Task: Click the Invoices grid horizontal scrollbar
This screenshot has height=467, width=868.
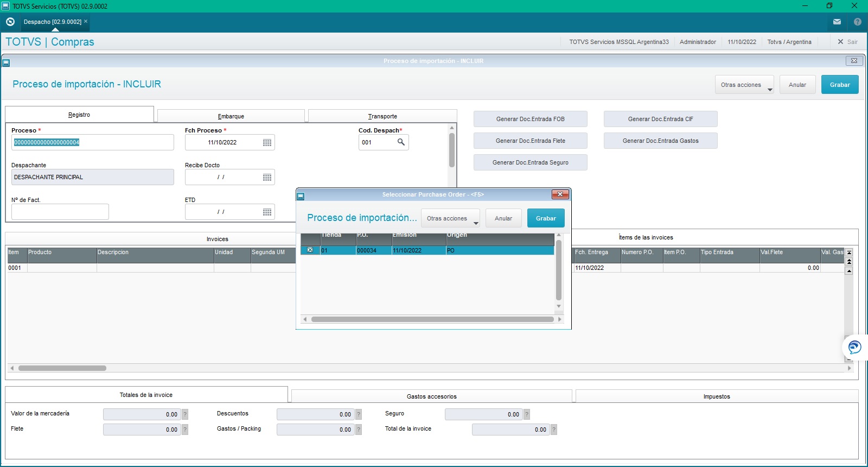Action: pos(62,368)
